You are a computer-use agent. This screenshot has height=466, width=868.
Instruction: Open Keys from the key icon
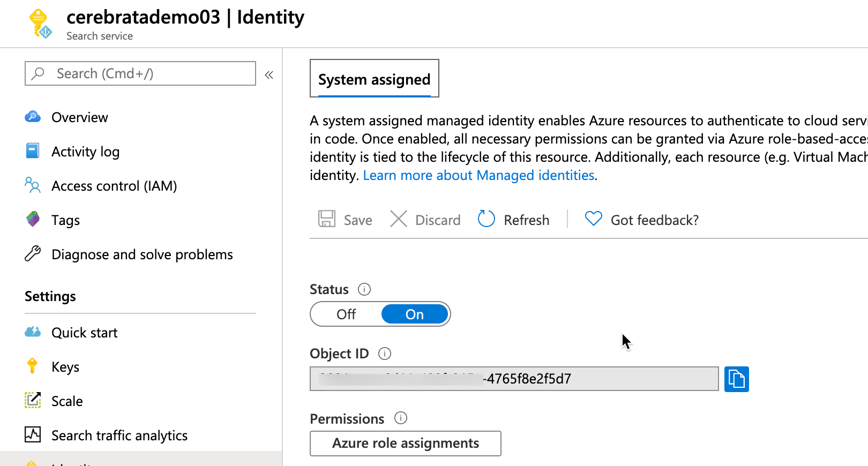point(33,366)
